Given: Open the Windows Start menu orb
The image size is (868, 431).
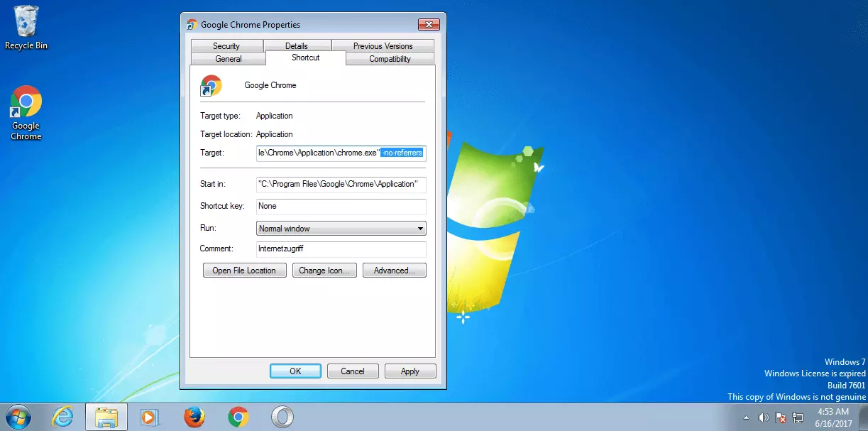Looking at the screenshot, I should point(18,417).
